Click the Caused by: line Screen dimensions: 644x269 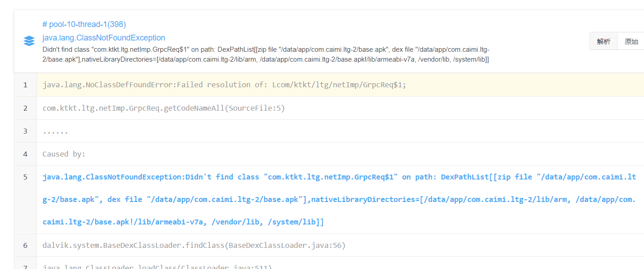[64, 154]
